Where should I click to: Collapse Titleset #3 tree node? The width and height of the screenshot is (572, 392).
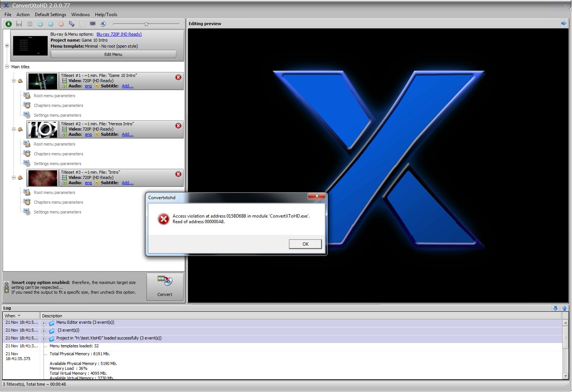(x=14, y=178)
